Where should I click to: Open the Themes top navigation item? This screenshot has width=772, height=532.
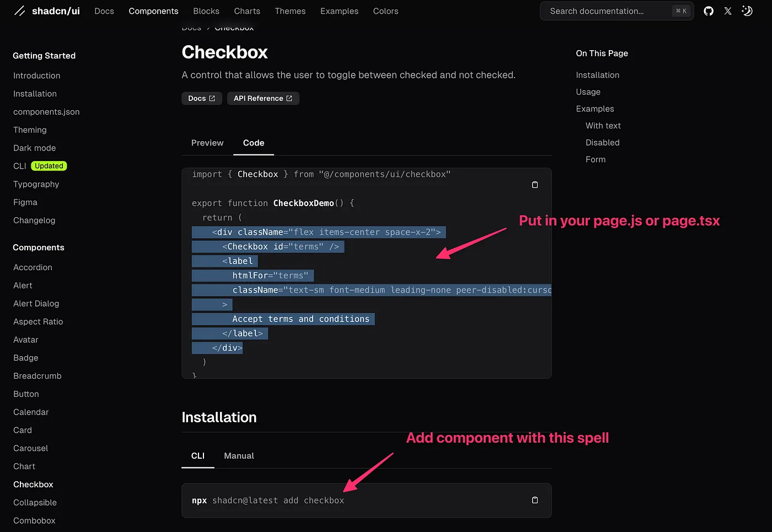coord(290,11)
